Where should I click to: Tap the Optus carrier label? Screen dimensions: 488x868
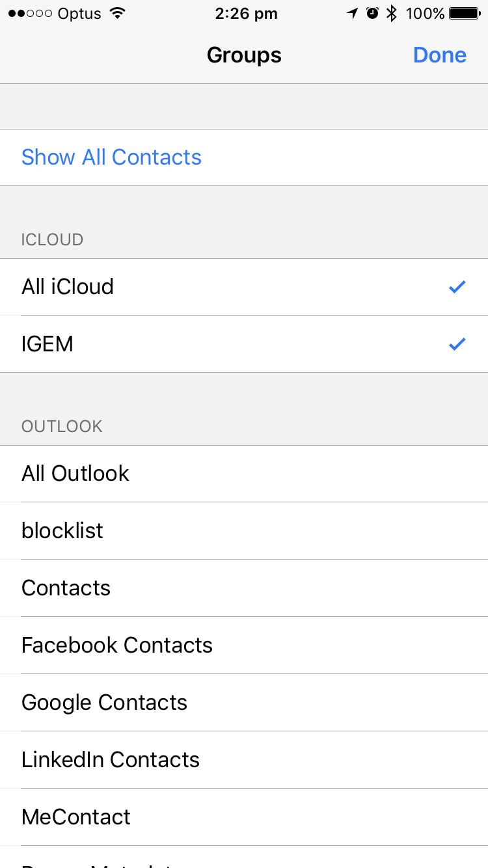81,13
